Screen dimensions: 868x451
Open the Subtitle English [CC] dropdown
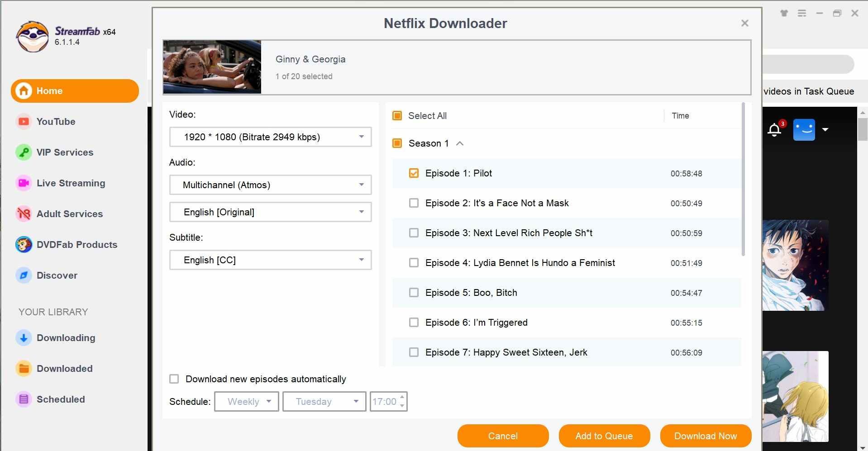pos(270,260)
